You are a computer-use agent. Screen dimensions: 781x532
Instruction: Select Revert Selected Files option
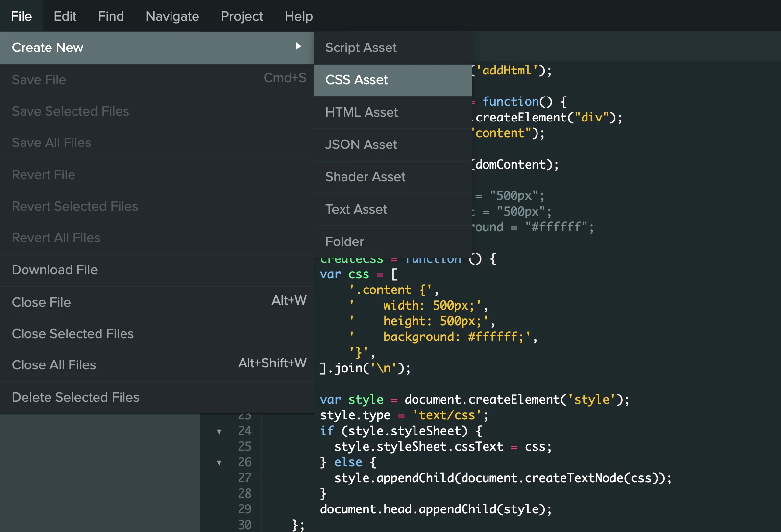tap(157, 206)
